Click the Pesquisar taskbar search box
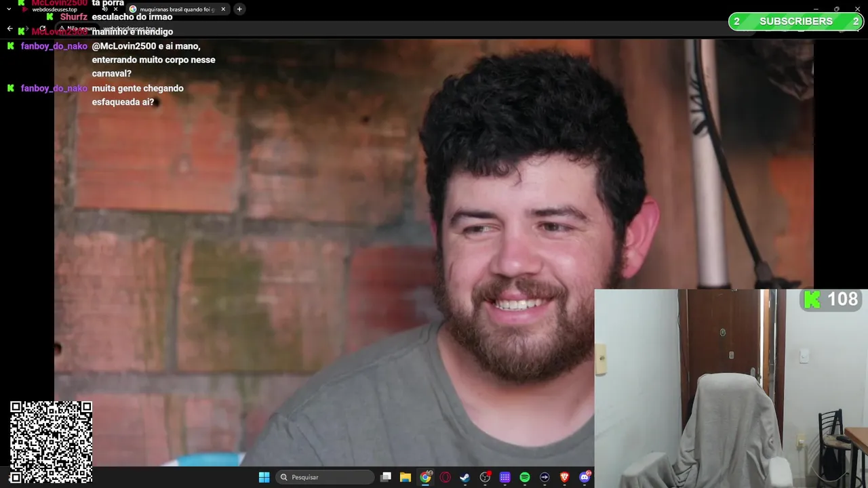Screen dimensions: 868x488 (325, 477)
